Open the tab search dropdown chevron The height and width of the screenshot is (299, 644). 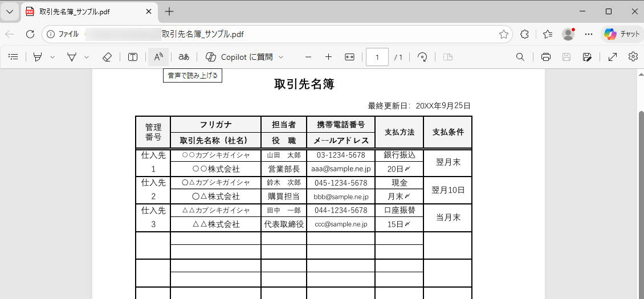tap(10, 11)
